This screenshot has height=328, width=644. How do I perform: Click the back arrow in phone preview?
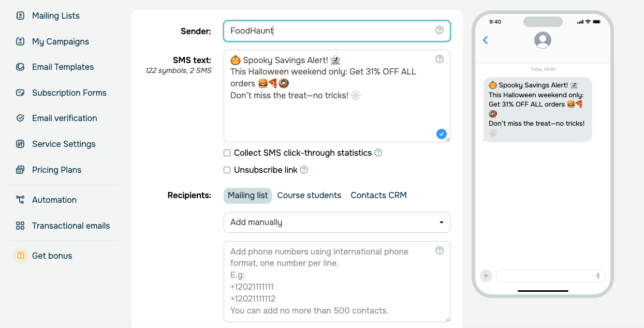pyautogui.click(x=485, y=40)
